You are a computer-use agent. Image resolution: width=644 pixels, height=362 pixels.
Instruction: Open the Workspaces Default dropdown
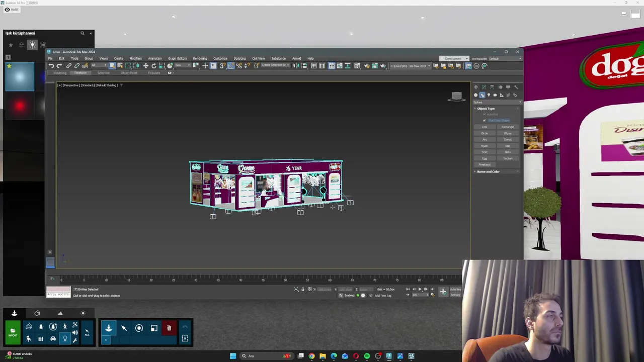pos(504,58)
